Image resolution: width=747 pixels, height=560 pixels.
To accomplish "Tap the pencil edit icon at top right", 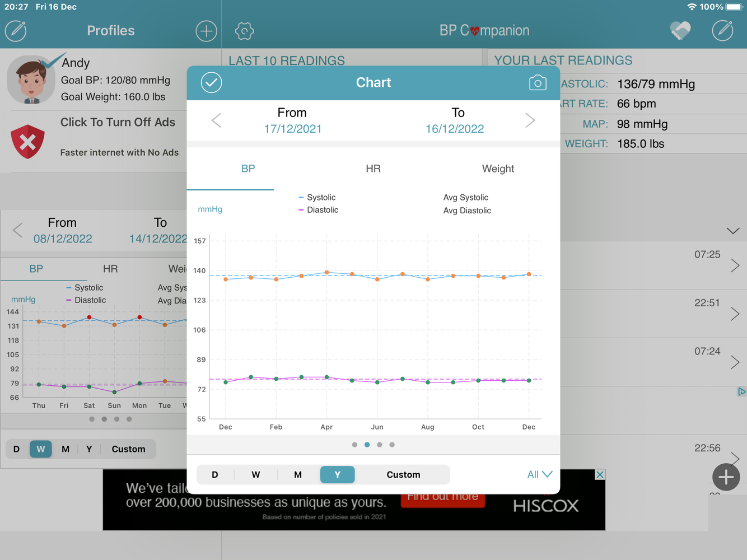I will pos(722,31).
